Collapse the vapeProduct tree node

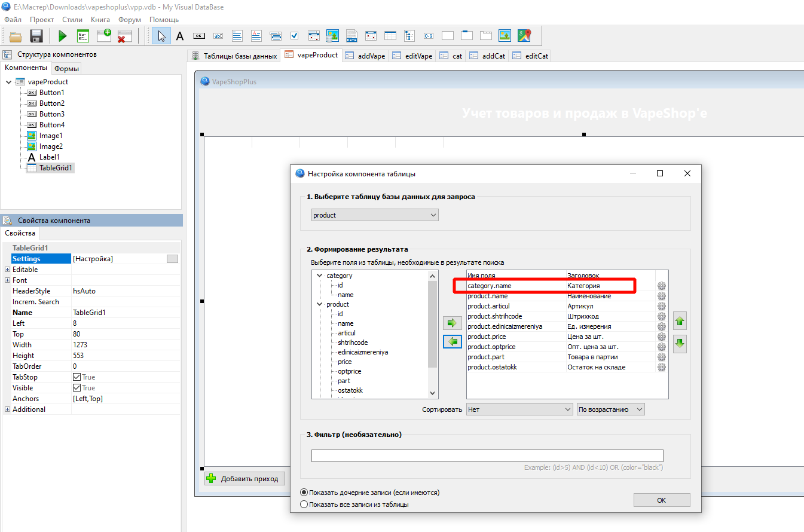[x=8, y=82]
